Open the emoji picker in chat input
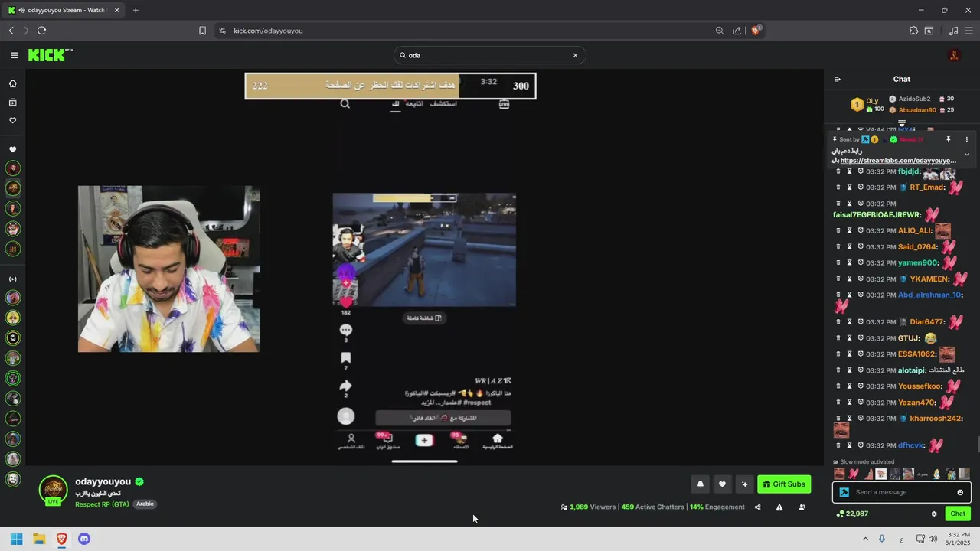This screenshot has height=551, width=980. point(960,492)
